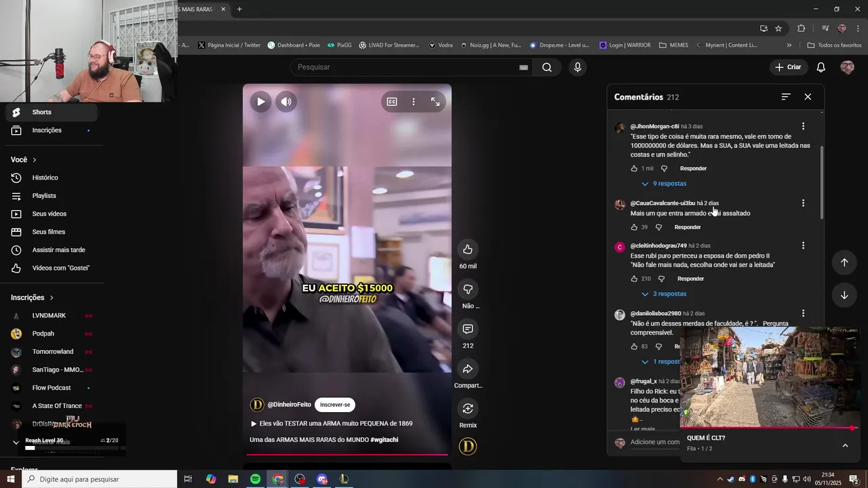Share the Short using the Compartilhar arrow
868x488 pixels.
468,369
